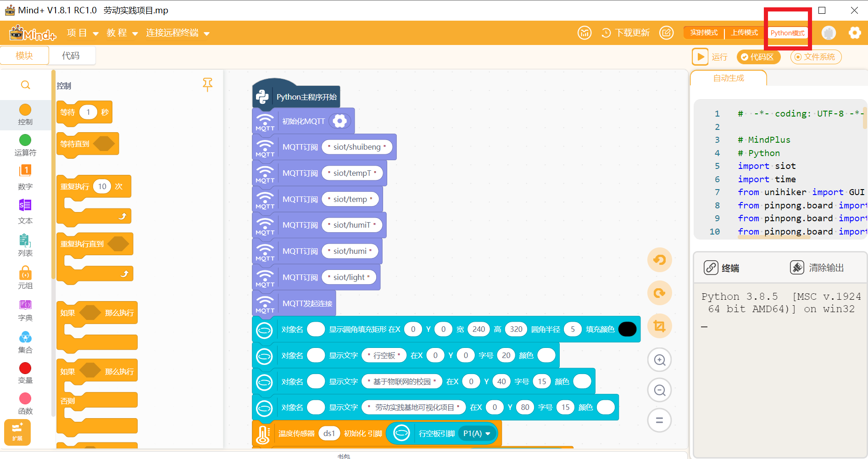Click the width 240 field in rectangle block

click(479, 329)
